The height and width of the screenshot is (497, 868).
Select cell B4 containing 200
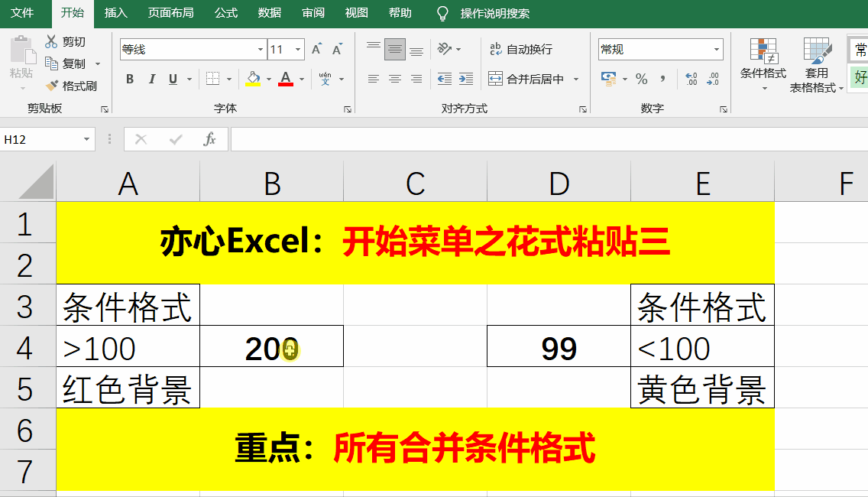pyautogui.click(x=271, y=346)
